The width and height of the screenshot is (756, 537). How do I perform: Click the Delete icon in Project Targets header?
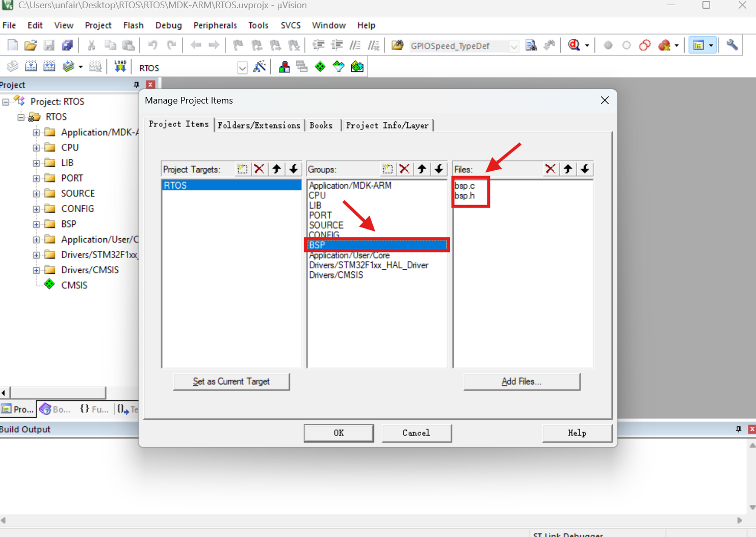pyautogui.click(x=259, y=169)
